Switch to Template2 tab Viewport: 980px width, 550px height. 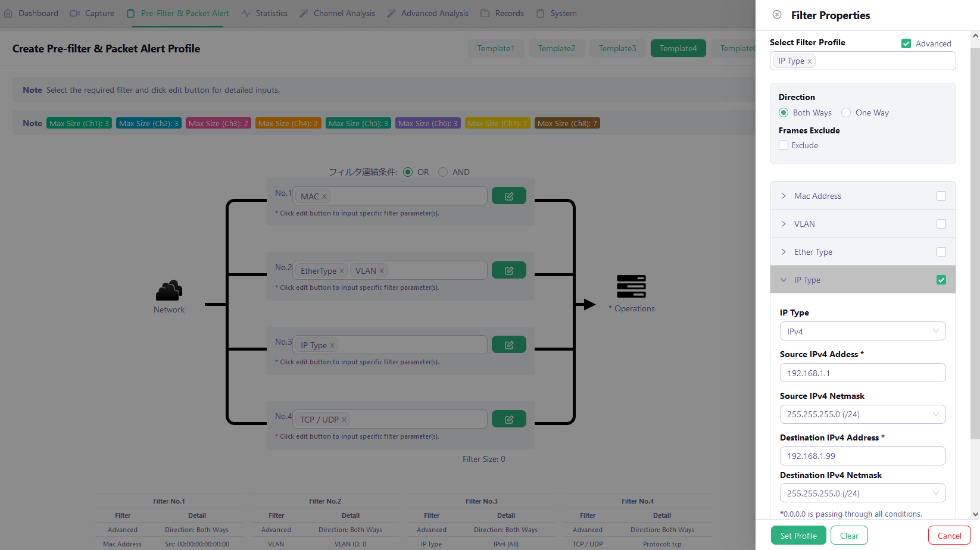557,48
